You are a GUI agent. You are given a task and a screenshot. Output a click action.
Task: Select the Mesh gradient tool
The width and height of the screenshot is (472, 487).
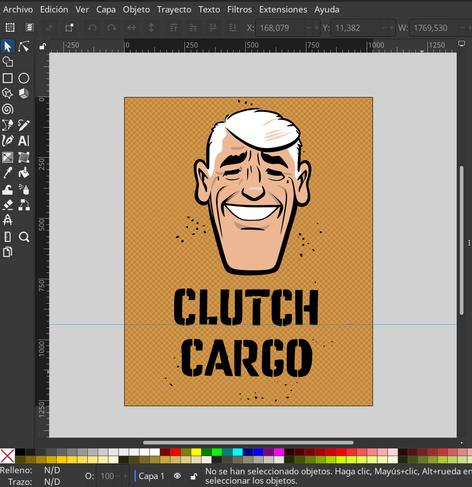[24, 157]
